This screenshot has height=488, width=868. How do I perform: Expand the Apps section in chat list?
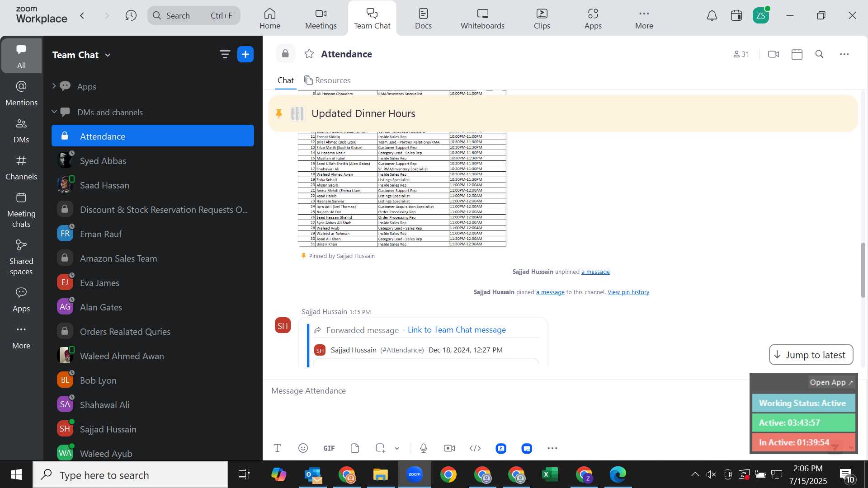click(x=54, y=86)
